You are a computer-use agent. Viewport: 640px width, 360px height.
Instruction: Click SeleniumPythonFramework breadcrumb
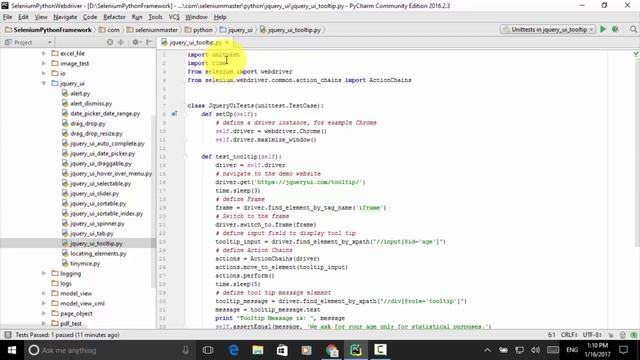pos(48,30)
